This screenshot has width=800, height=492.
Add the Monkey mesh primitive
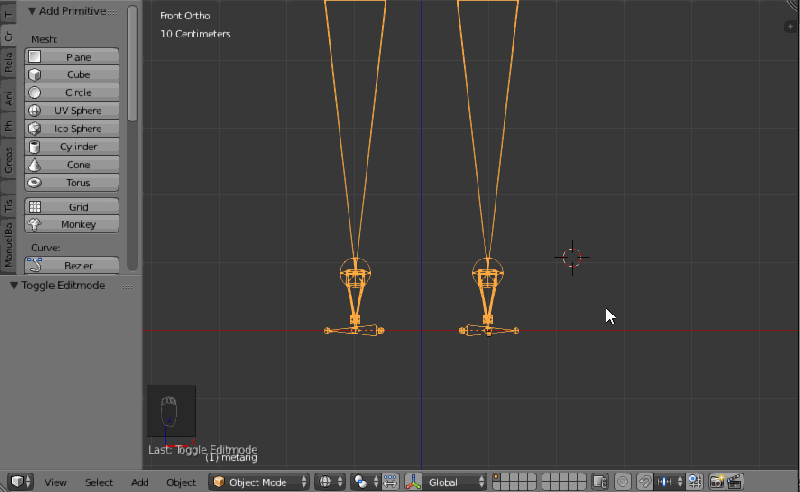click(x=71, y=224)
